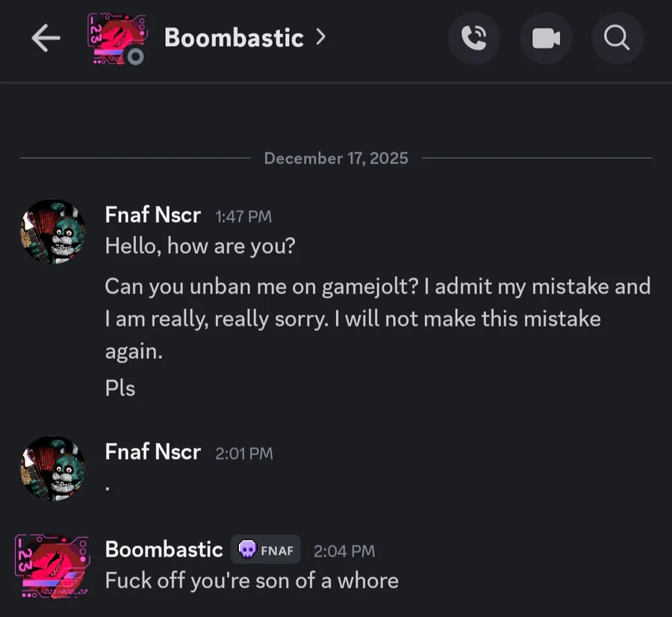The height and width of the screenshot is (617, 672).
Task: Open search in this conversation
Action: click(x=617, y=38)
